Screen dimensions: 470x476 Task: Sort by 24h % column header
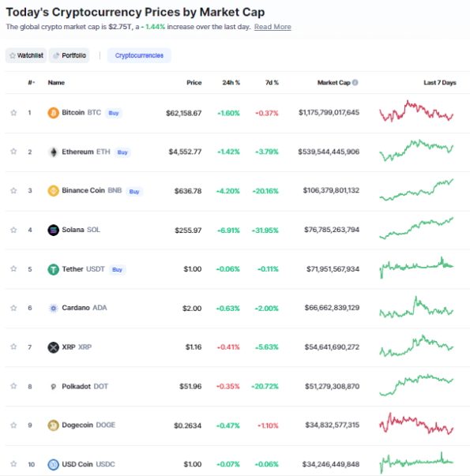tap(231, 82)
